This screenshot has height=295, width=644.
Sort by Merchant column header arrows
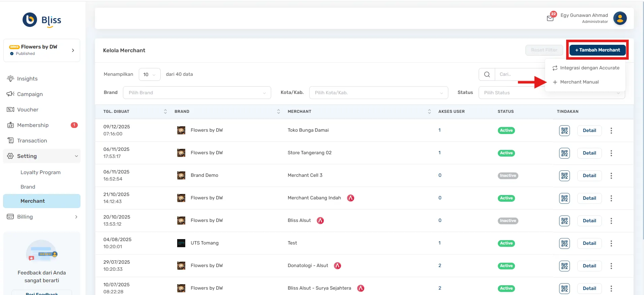[429, 111]
